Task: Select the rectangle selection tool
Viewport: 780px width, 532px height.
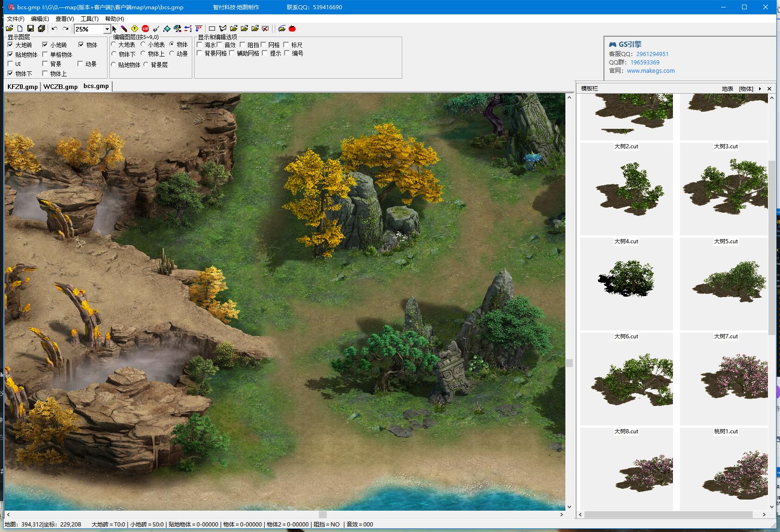Action: coord(212,29)
